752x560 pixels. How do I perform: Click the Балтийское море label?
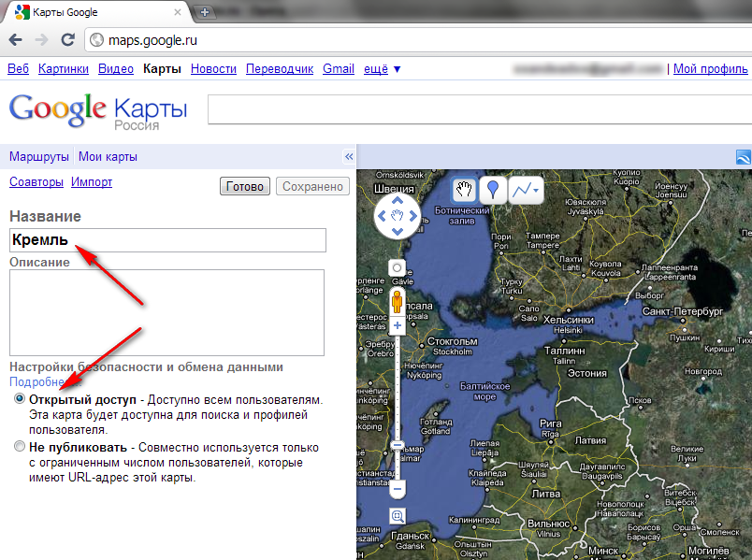484,391
